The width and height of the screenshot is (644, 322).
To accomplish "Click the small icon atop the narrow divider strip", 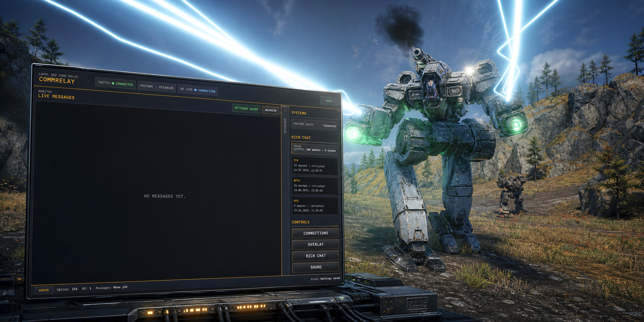I will (285, 110).
